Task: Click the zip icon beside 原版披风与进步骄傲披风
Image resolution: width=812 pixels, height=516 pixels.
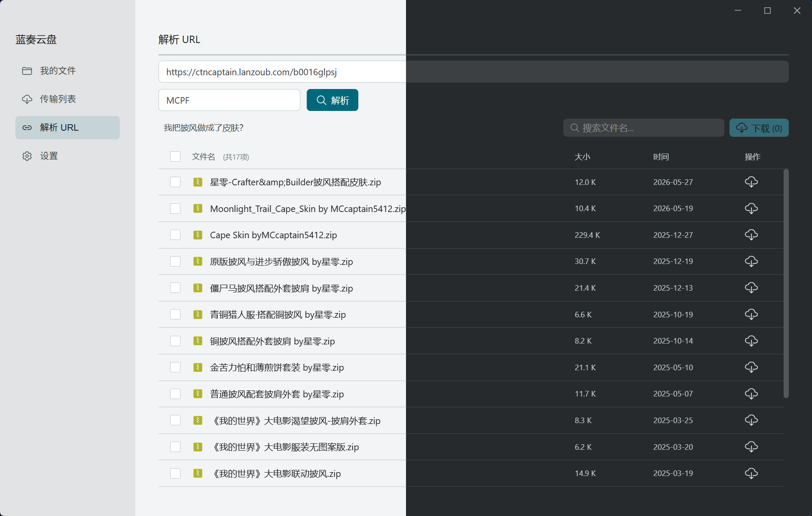Action: tap(198, 261)
